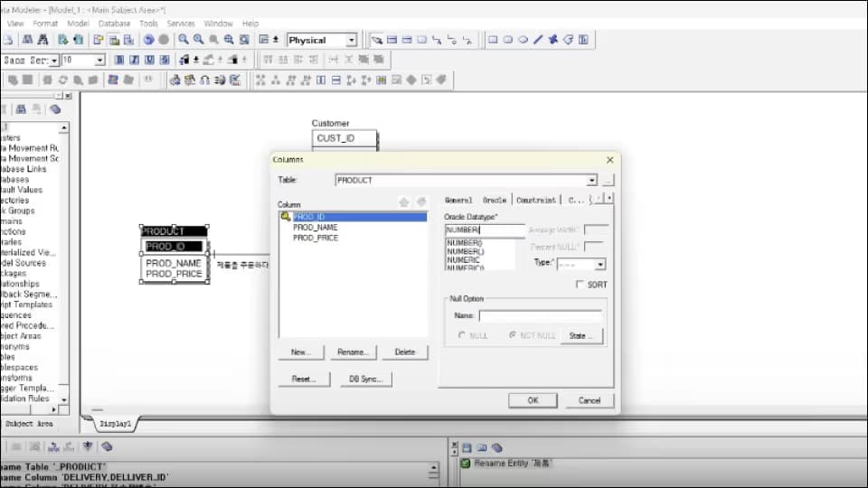This screenshot has height=488, width=868.
Task: Select the NOT NULL radio option
Action: pyautogui.click(x=513, y=335)
